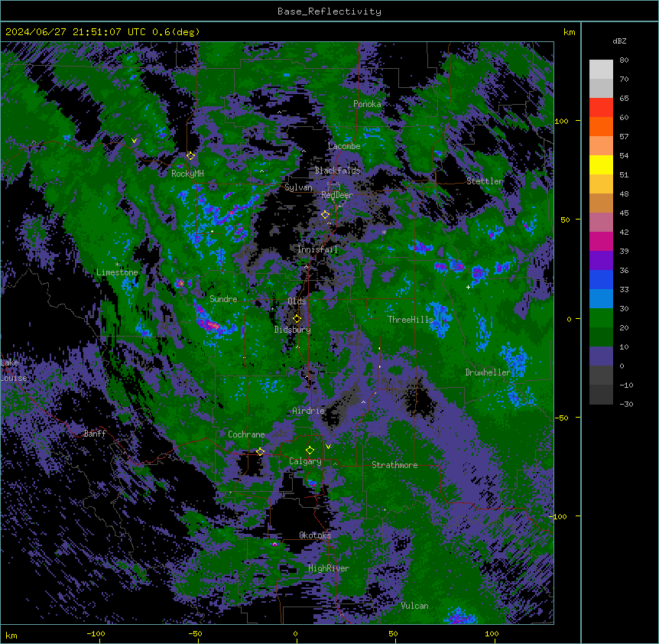Click the Calgary city label
This screenshot has height=644, width=659.
click(x=306, y=461)
